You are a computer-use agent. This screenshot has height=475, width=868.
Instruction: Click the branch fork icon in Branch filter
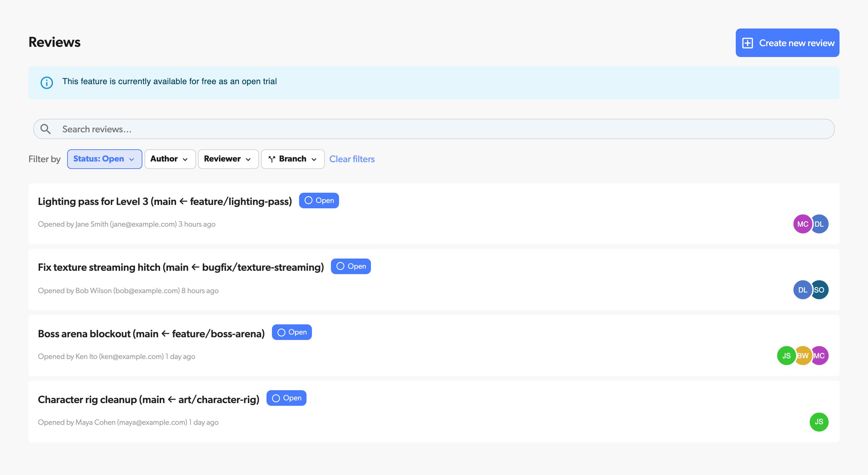[272, 159]
